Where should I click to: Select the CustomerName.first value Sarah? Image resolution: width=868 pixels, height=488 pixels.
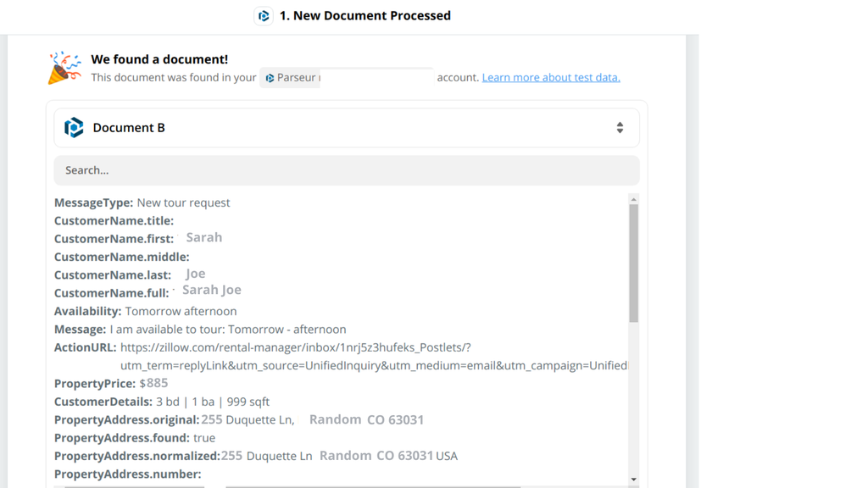[x=203, y=237]
